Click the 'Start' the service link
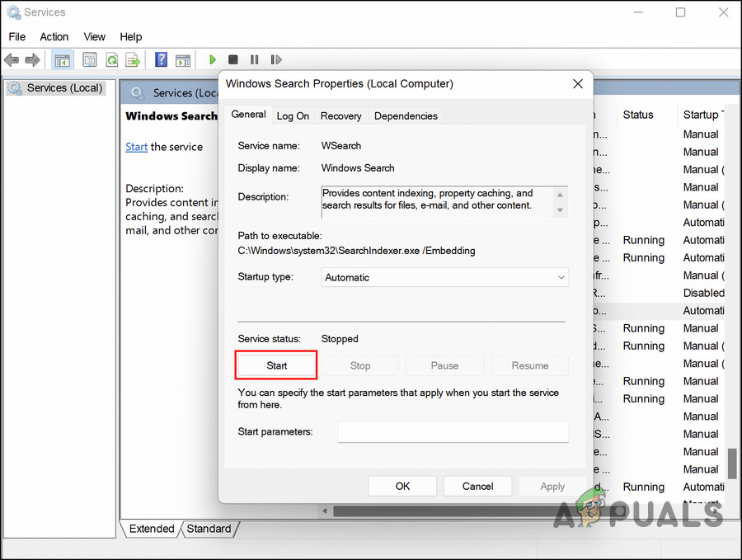742x560 pixels. [136, 148]
